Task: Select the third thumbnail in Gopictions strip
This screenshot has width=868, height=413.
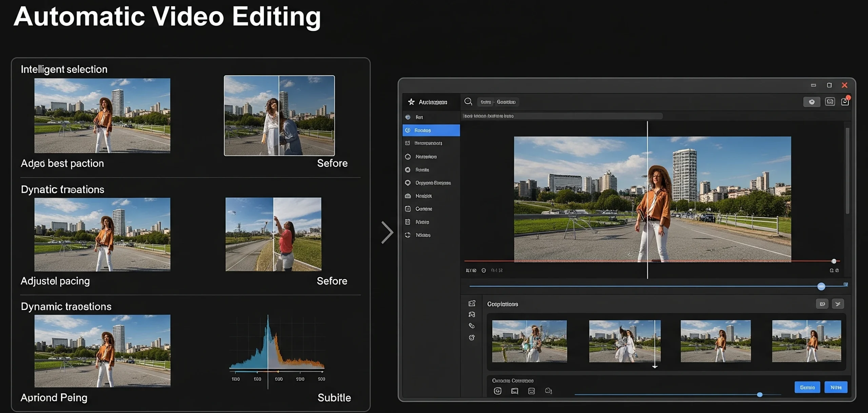Action: 715,341
